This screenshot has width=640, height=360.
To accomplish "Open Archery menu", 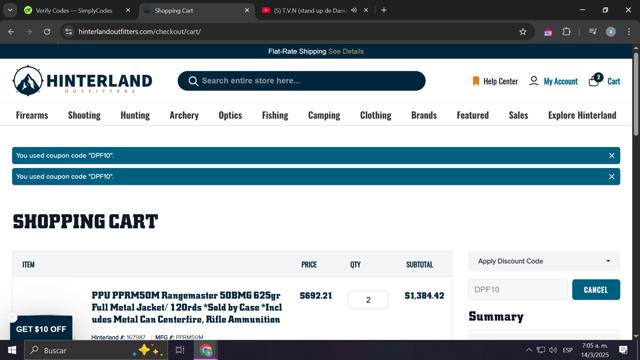I will click(x=184, y=115).
